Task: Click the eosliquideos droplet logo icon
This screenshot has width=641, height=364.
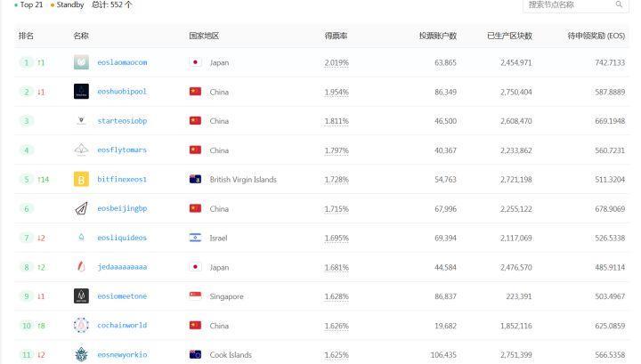Action: (81, 238)
